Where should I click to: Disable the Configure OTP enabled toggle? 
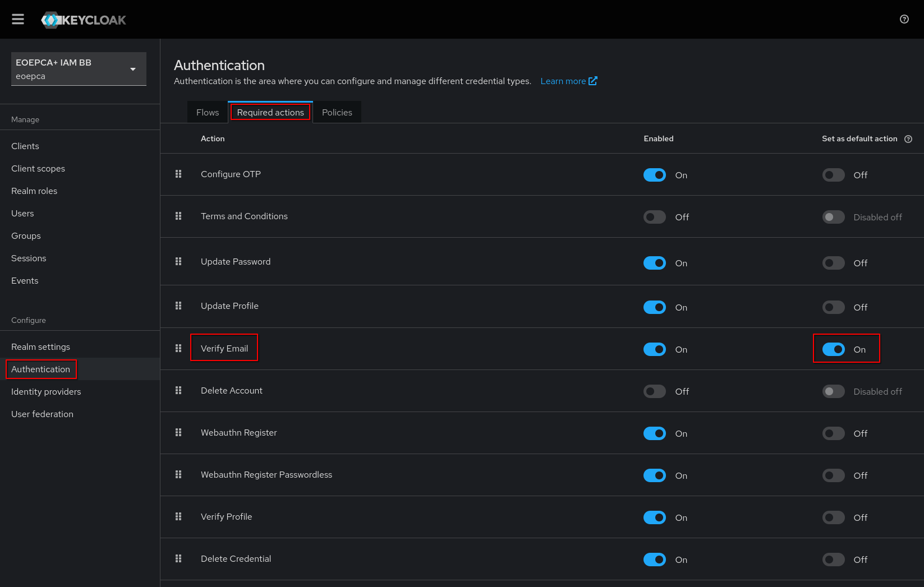(654, 175)
